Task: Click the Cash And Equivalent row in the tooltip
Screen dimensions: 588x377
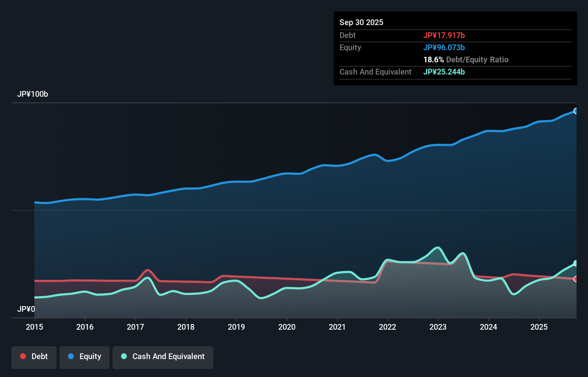Action: coord(375,72)
